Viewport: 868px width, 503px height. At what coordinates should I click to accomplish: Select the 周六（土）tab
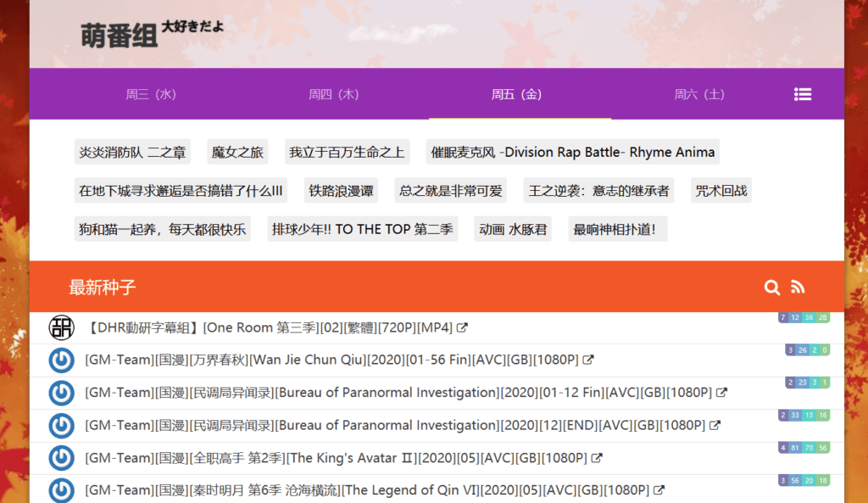click(699, 94)
